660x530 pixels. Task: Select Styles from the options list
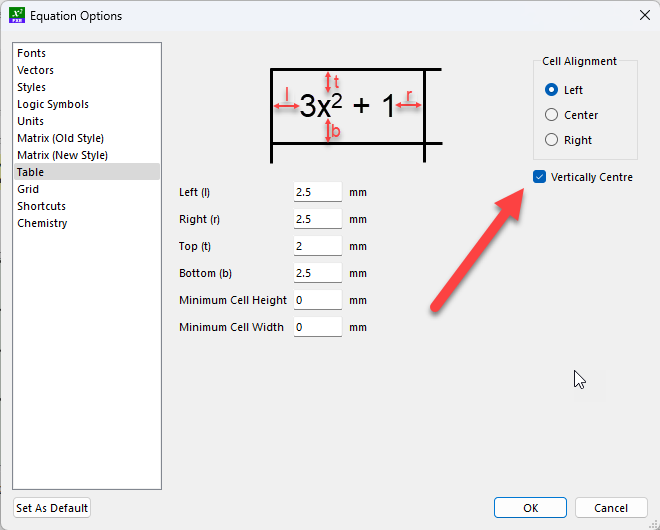(x=32, y=87)
